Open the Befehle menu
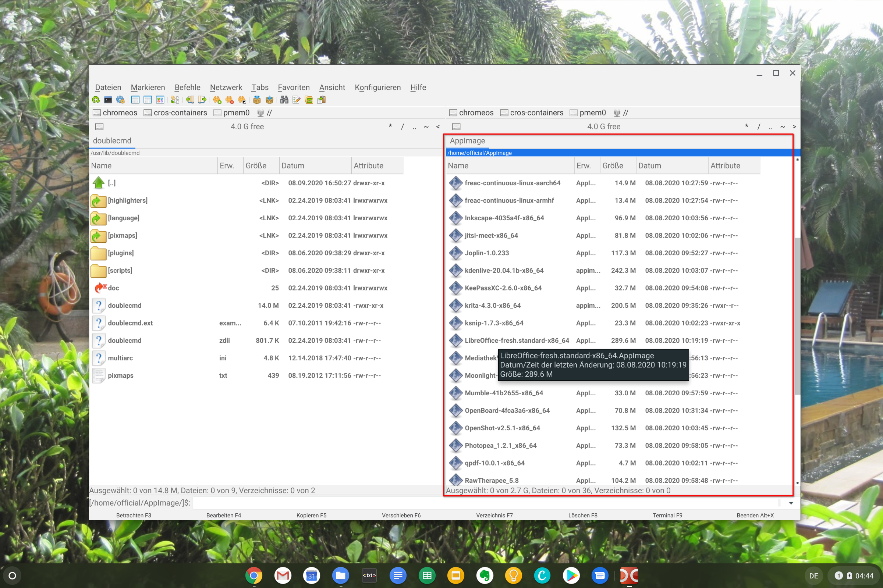This screenshot has height=588, width=883. (188, 88)
